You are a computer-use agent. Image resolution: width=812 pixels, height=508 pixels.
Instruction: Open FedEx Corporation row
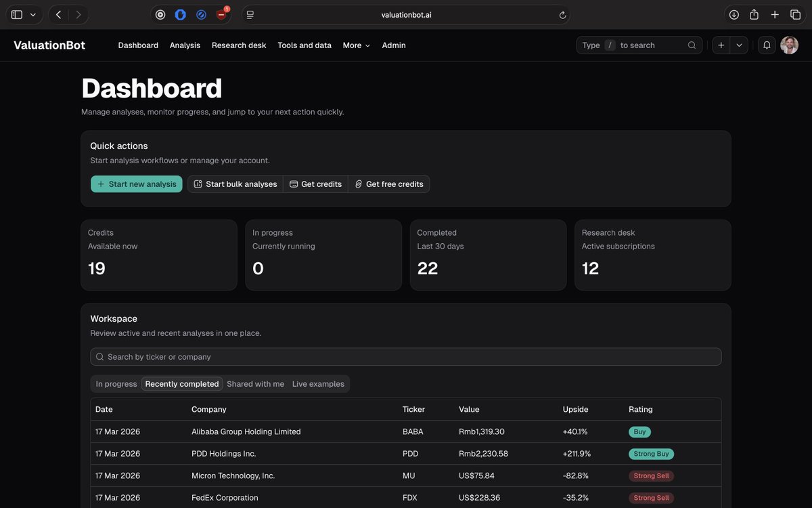click(406, 498)
